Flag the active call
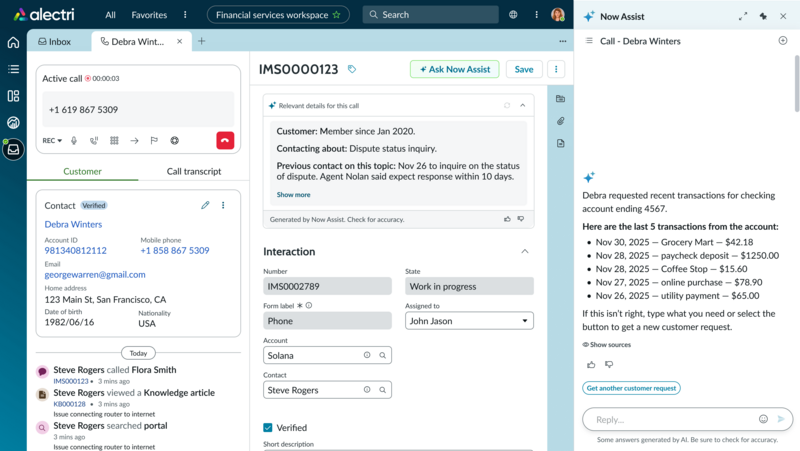The height and width of the screenshot is (451, 800). click(154, 140)
